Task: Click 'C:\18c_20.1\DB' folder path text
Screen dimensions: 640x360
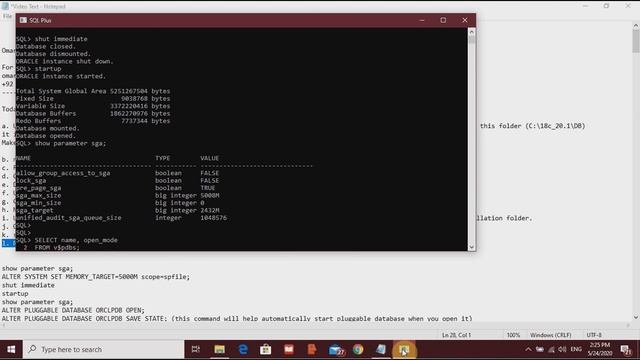Action: [555, 126]
